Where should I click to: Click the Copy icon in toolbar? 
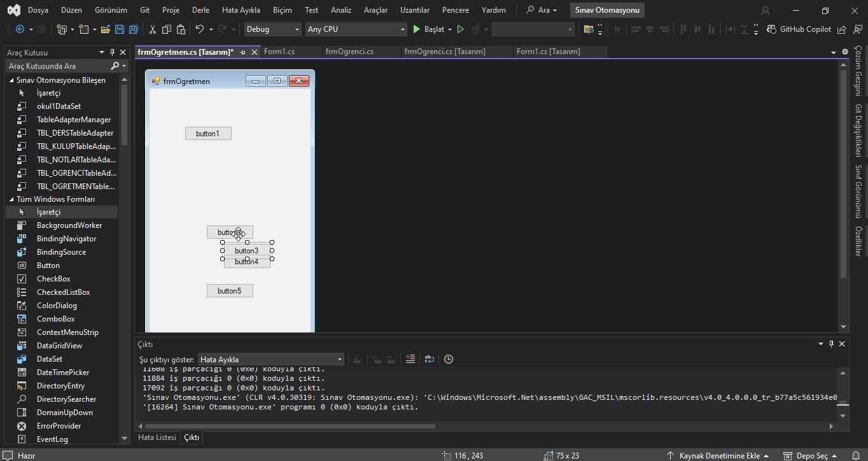(x=166, y=29)
